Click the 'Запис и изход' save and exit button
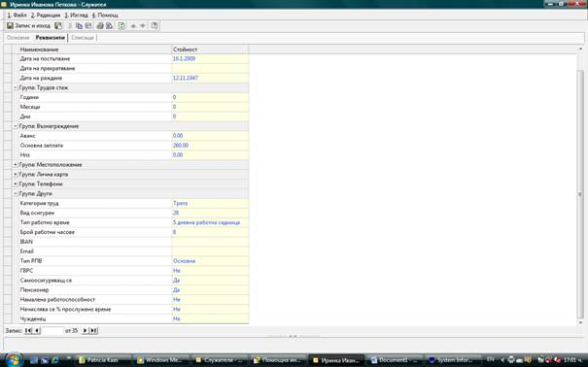This screenshot has height=367, width=588. pyautogui.click(x=28, y=26)
